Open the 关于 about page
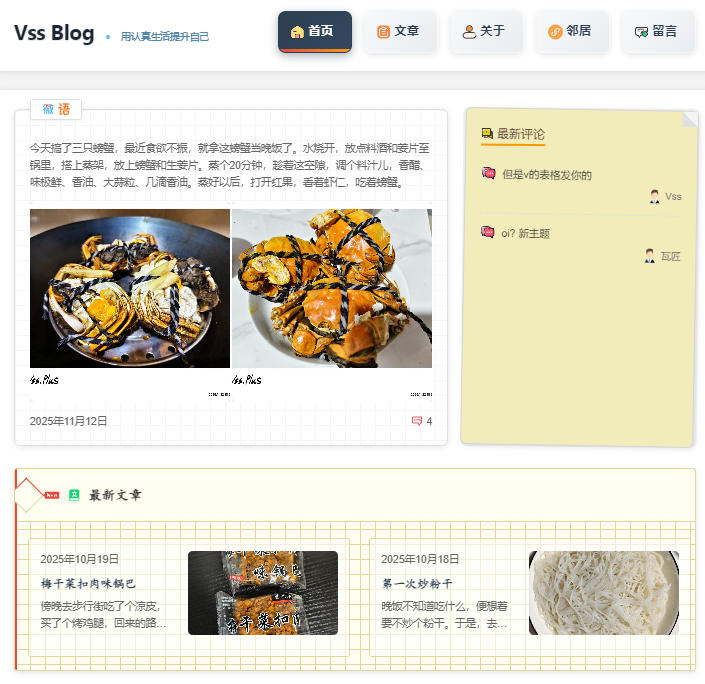 pos(485,31)
